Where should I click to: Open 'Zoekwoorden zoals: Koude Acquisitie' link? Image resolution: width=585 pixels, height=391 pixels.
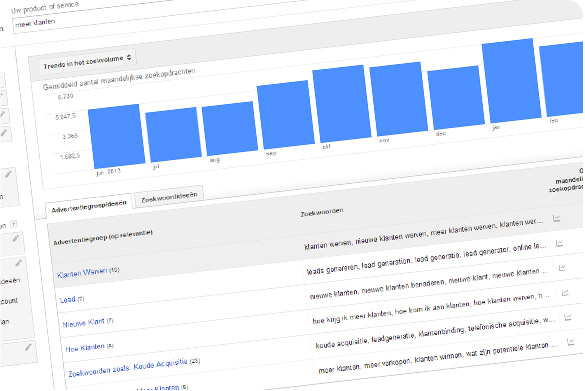click(128, 367)
